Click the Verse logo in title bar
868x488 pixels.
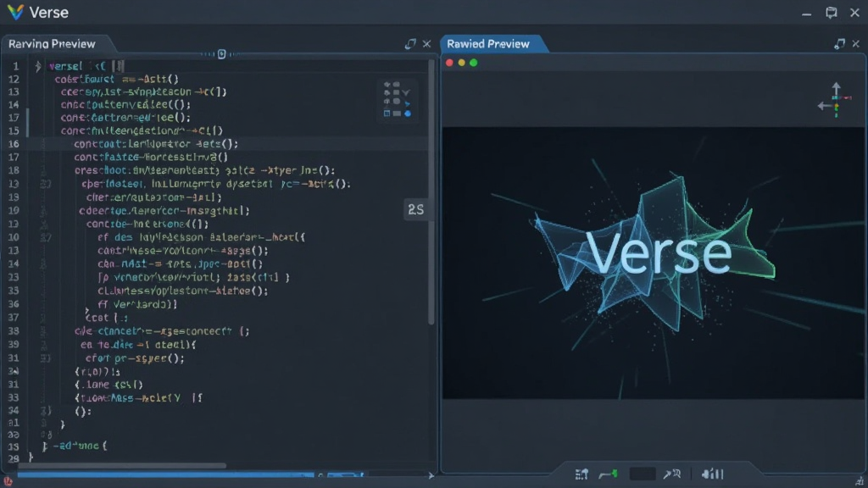15,12
